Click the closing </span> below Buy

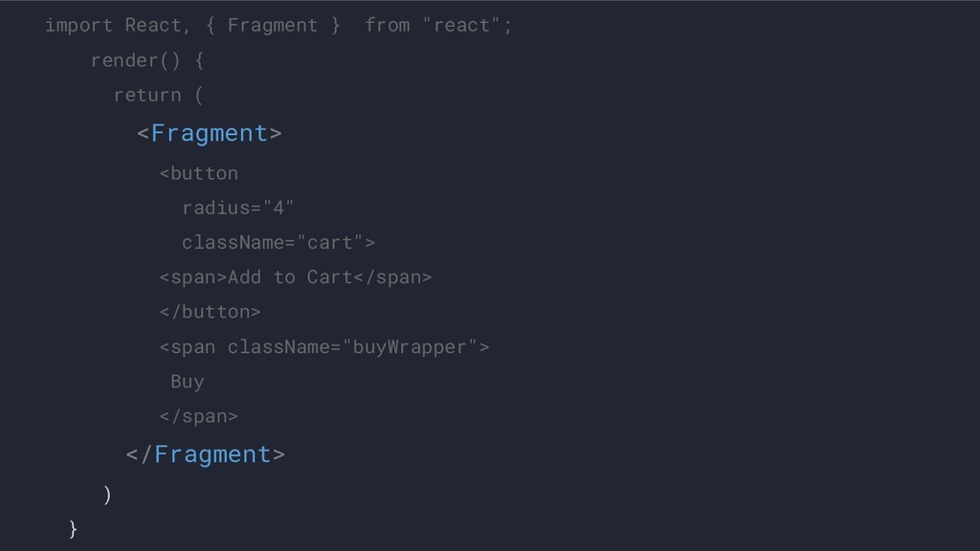(x=198, y=415)
